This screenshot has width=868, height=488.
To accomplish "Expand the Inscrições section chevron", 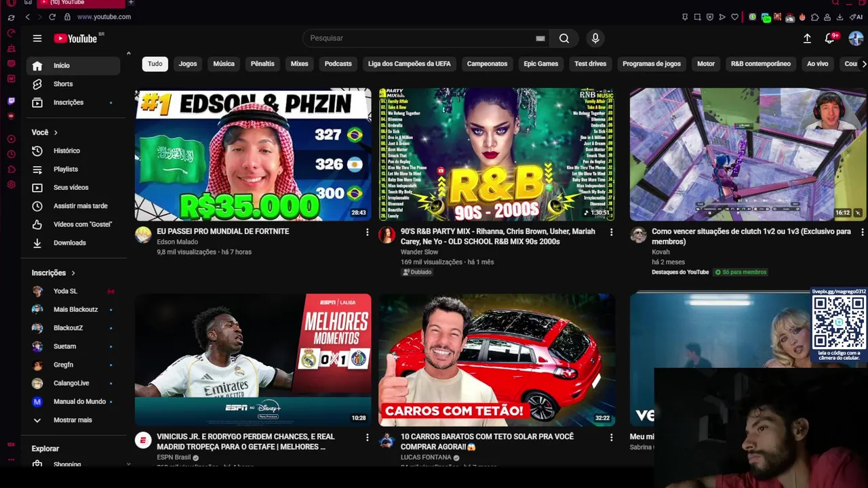I will coord(73,273).
